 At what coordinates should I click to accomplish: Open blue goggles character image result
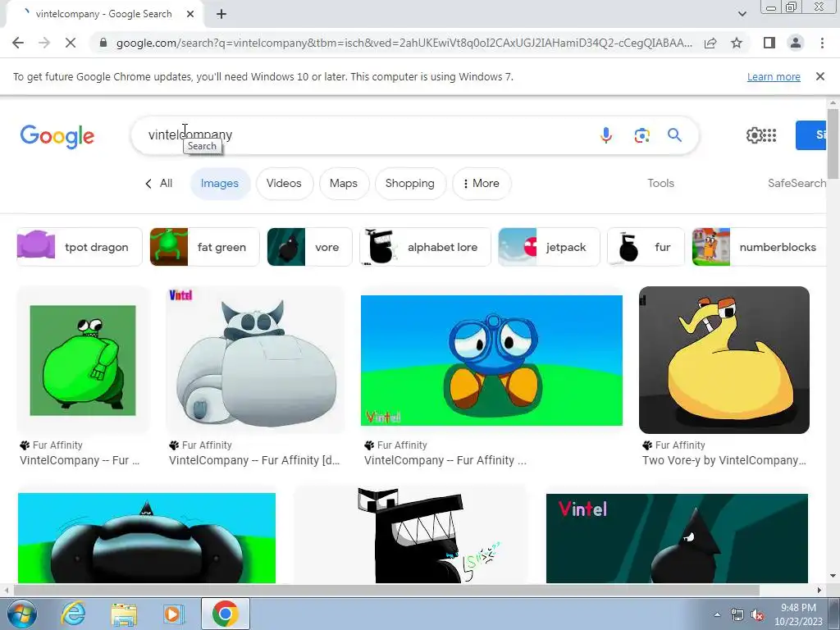tap(492, 360)
